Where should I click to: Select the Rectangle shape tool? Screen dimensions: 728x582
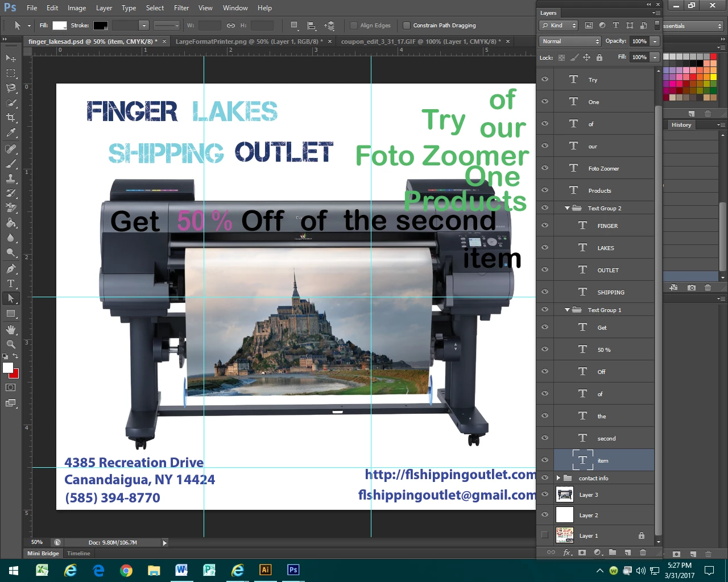pyautogui.click(x=11, y=313)
